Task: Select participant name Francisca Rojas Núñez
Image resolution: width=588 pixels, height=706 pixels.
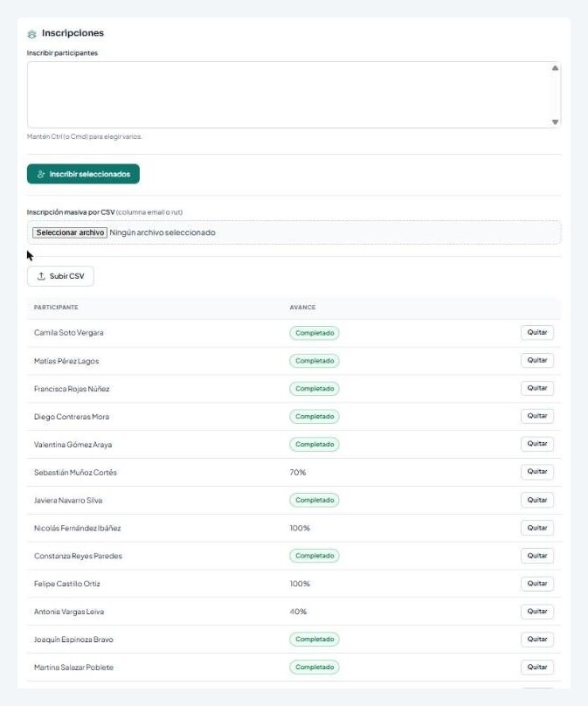Action: (72, 389)
